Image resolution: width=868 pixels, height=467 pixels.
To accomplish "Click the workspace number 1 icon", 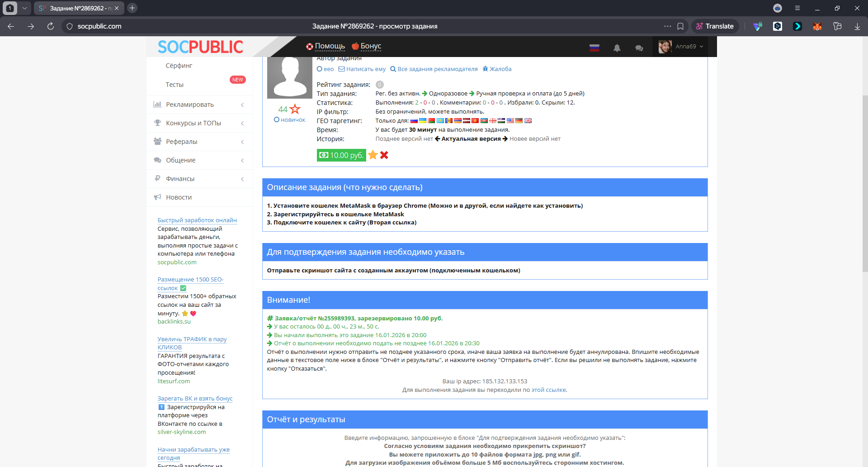I will pyautogui.click(x=10, y=8).
